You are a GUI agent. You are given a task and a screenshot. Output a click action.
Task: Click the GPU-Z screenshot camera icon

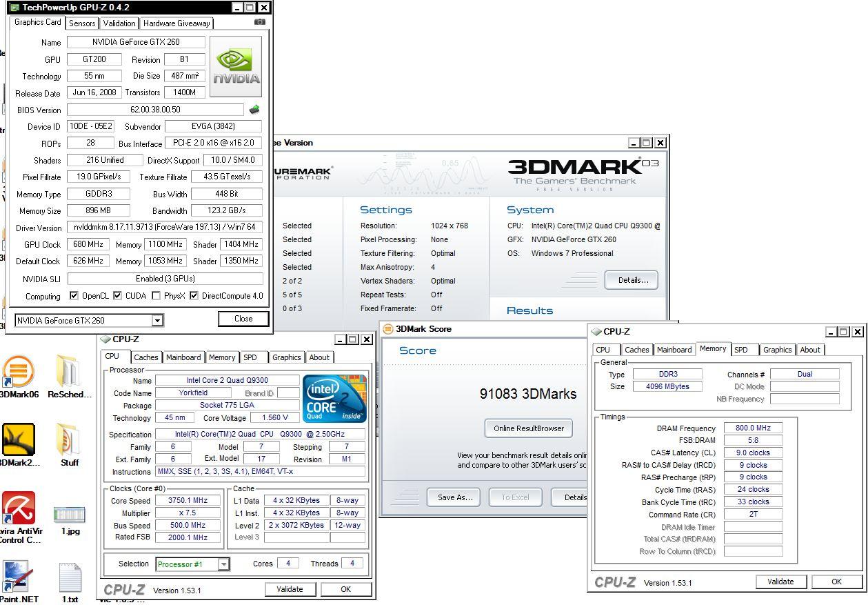tap(259, 22)
